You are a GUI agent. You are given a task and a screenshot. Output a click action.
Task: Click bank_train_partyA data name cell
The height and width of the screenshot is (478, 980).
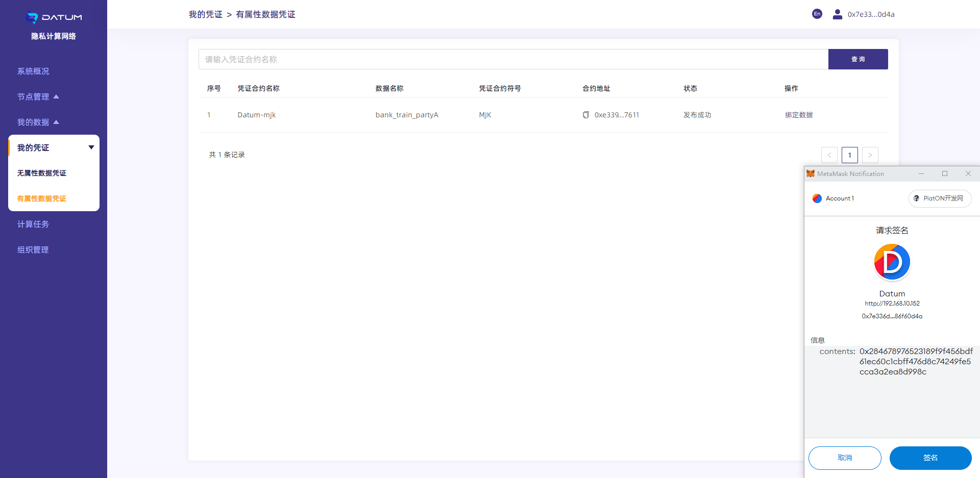pos(407,115)
